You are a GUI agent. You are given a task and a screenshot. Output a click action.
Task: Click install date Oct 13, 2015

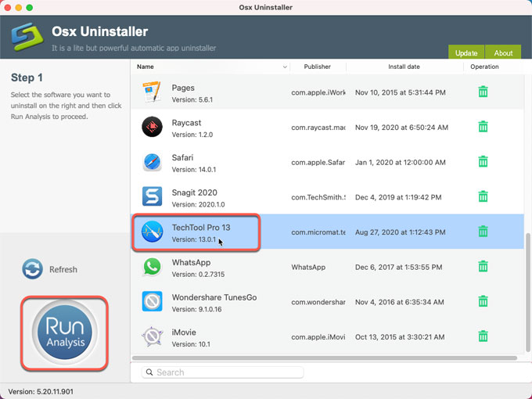(x=399, y=337)
